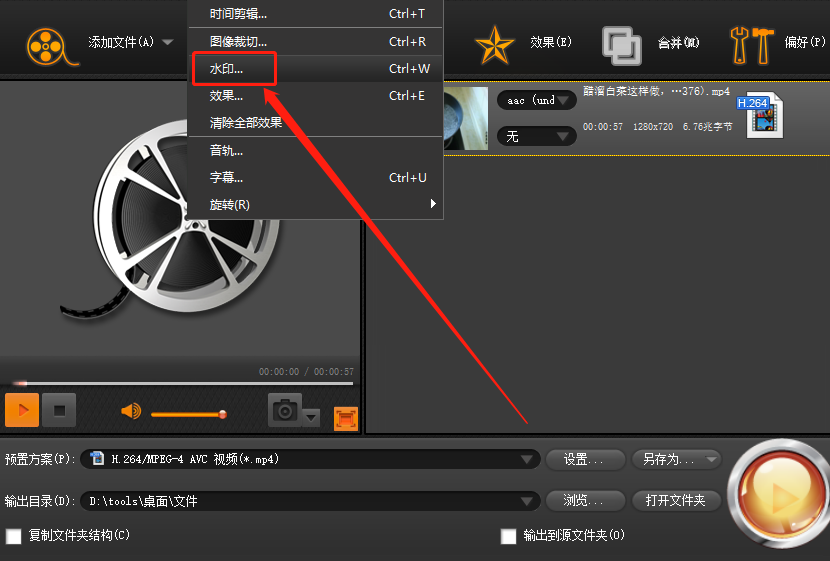This screenshot has width=830, height=561.
Task: Click the 浏览 browse button
Action: pyautogui.click(x=585, y=501)
